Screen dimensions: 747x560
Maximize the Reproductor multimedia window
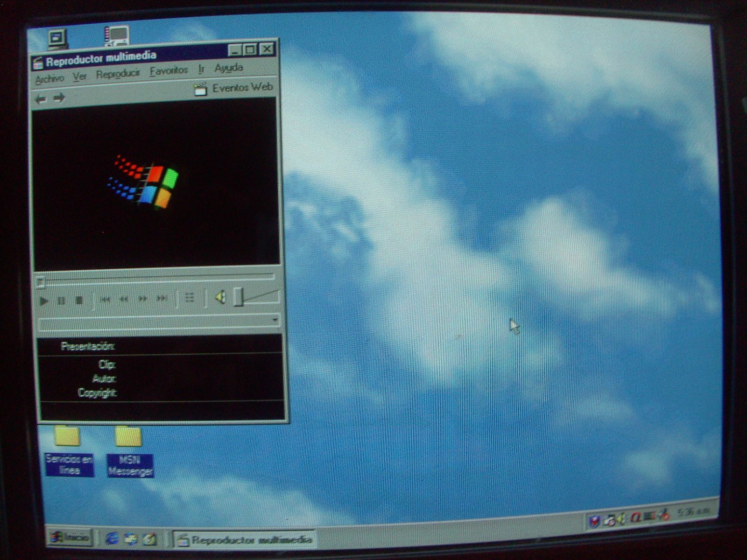point(250,49)
